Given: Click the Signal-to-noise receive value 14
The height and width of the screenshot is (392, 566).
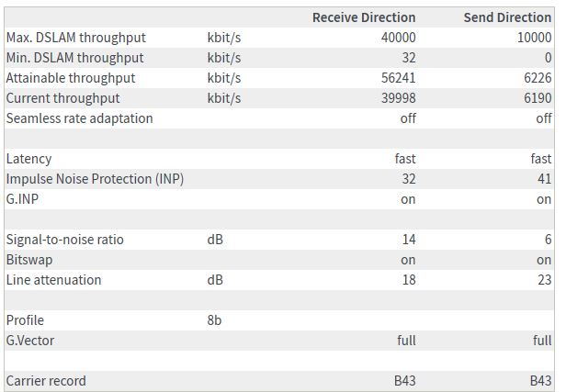Looking at the screenshot, I should pos(408,240).
